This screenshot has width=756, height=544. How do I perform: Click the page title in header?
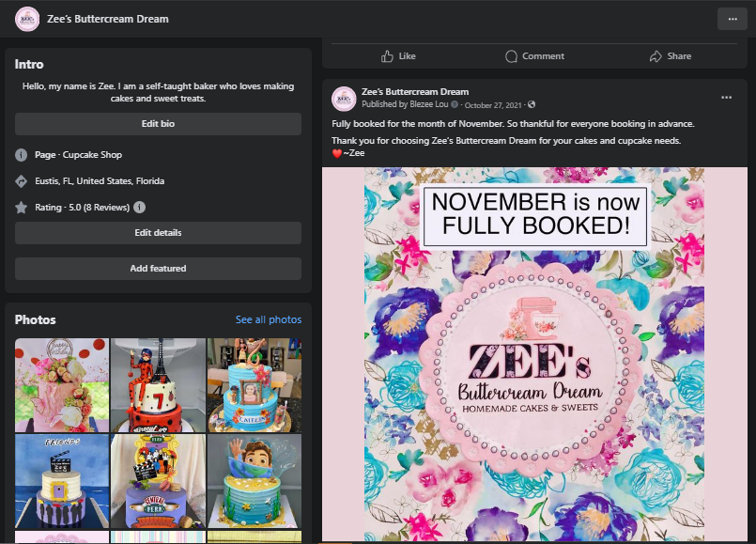(107, 20)
